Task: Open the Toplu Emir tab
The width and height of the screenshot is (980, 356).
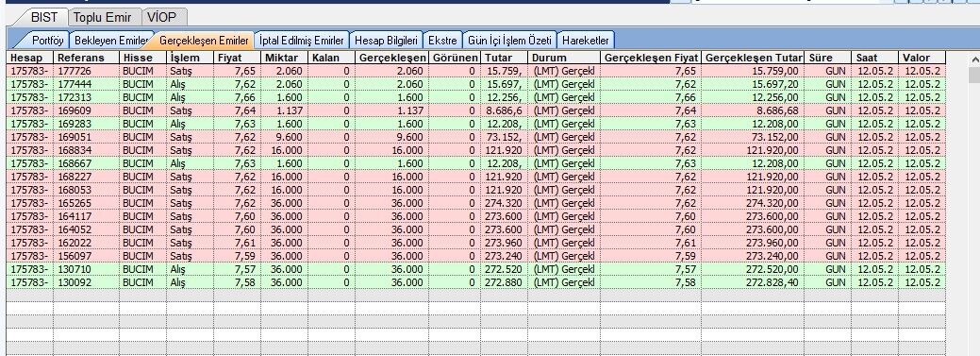Action: [x=103, y=18]
